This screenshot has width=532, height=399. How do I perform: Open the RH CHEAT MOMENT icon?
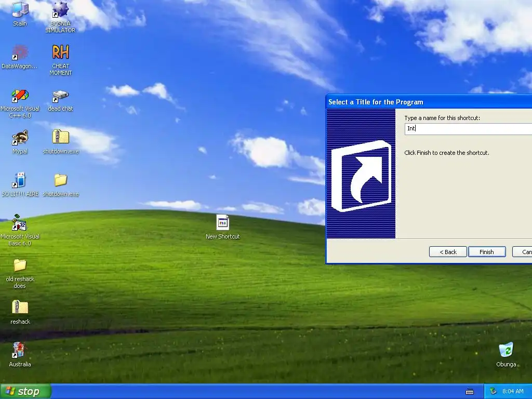[x=60, y=52]
